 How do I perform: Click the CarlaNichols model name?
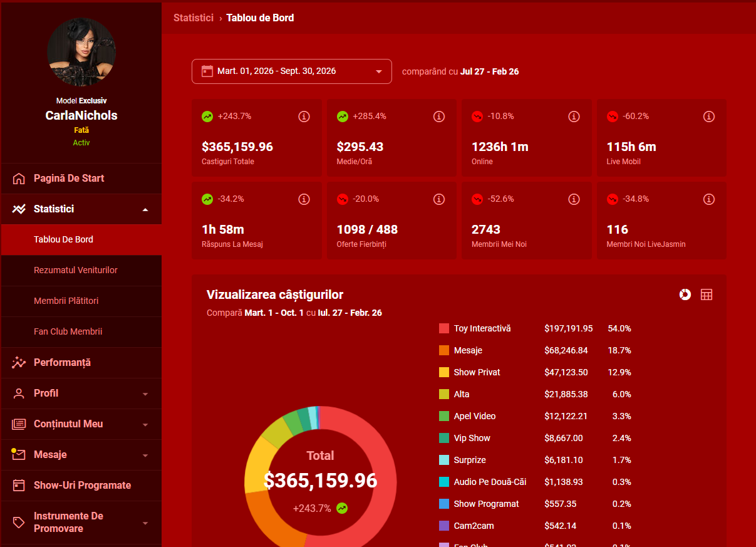click(x=81, y=115)
